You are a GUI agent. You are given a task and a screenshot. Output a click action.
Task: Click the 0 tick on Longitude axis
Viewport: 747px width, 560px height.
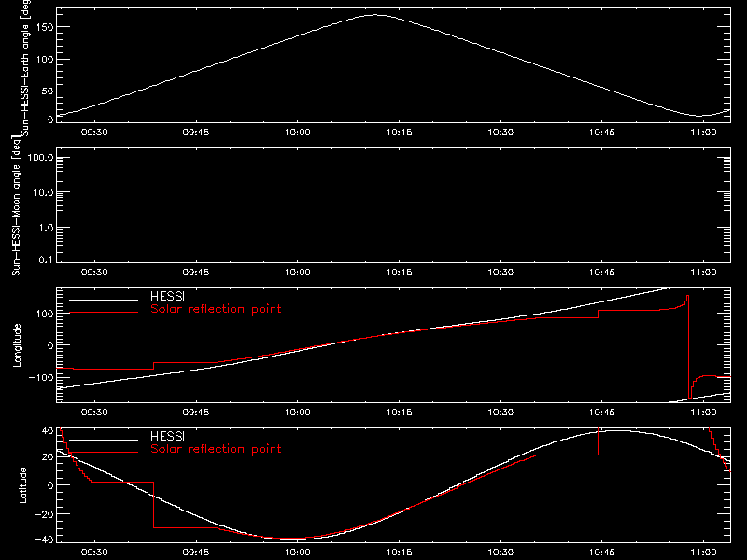pyautogui.click(x=50, y=345)
